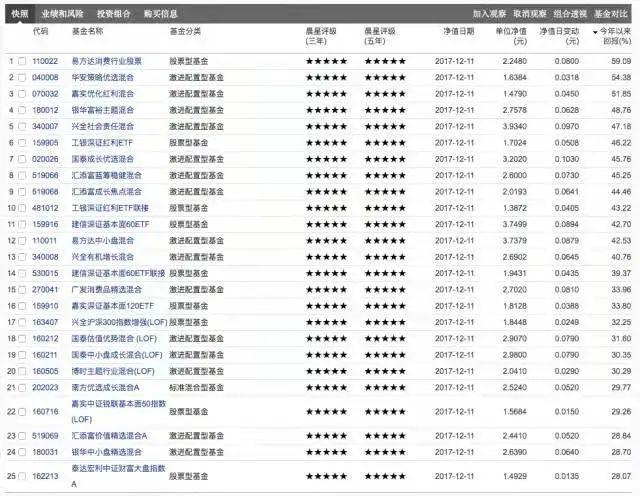
Task: Select the checkbox for fund 180012
Action: pyautogui.click(x=22, y=110)
